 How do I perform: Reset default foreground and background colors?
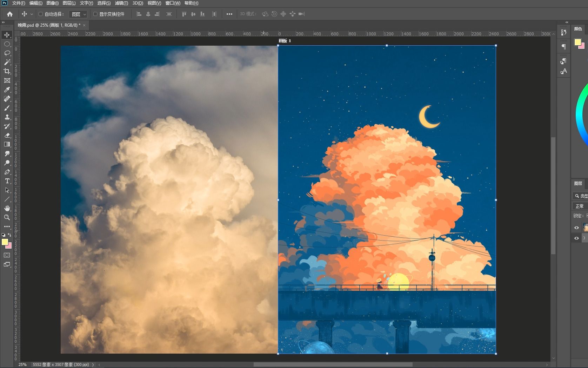coord(4,235)
